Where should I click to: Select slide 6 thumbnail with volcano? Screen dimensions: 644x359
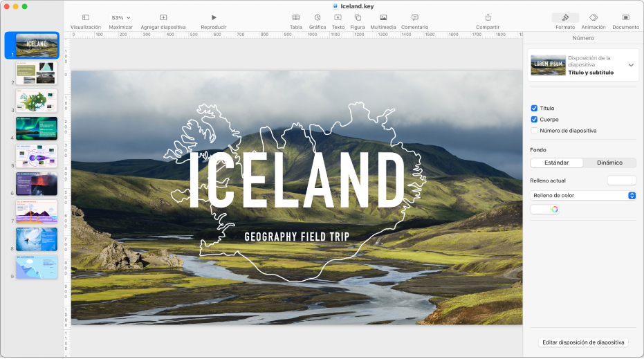37,184
